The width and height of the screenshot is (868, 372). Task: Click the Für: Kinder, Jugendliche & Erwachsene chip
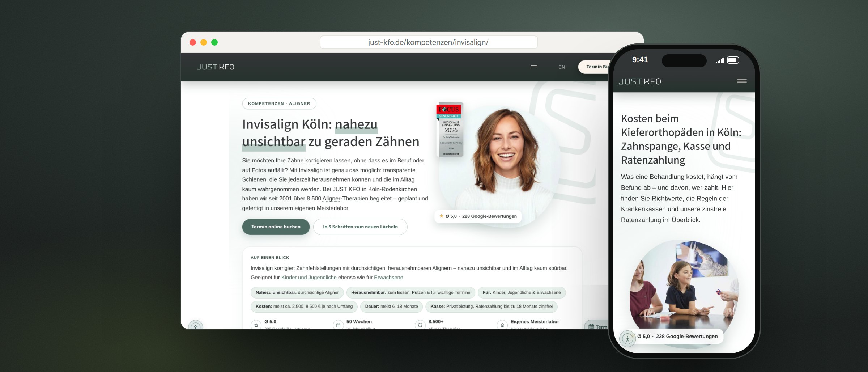pyautogui.click(x=522, y=293)
